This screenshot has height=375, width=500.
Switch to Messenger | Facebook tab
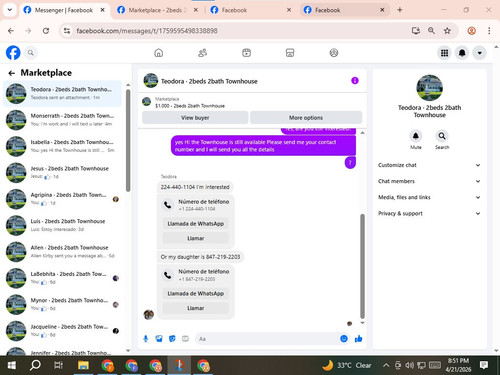pyautogui.click(x=64, y=10)
